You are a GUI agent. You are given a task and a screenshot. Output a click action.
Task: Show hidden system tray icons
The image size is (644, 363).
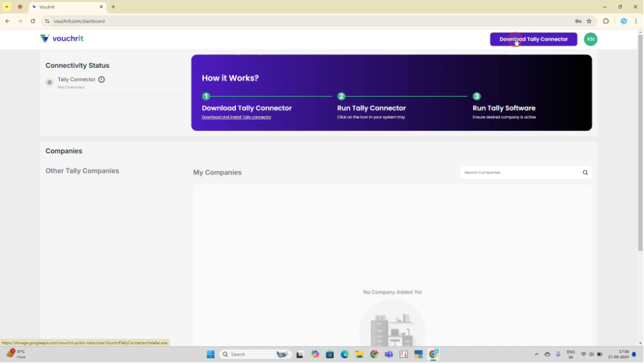[x=536, y=354]
